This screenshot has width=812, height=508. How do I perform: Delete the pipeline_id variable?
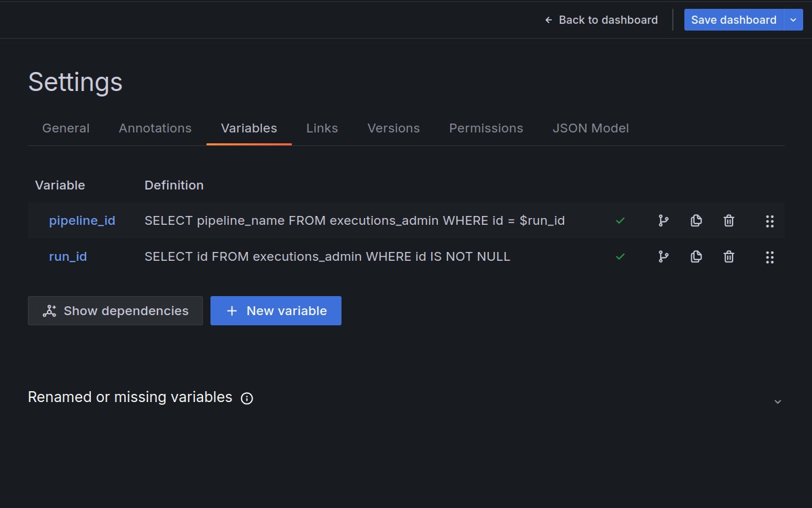coord(728,221)
